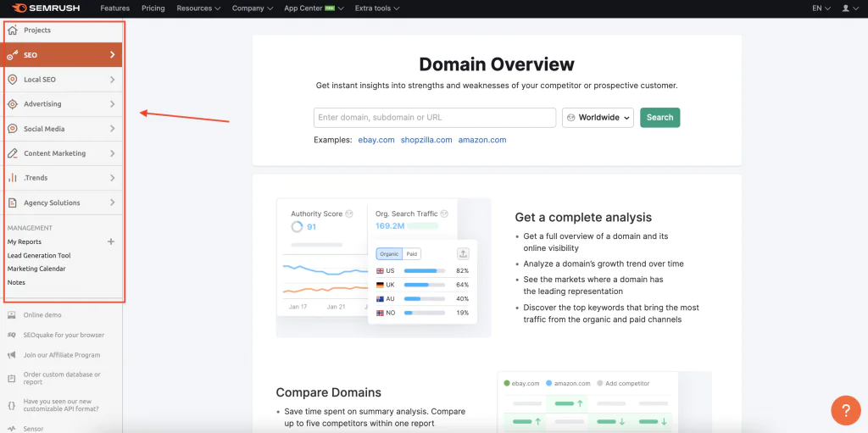Open the Worldwide database dropdown
The height and width of the screenshot is (433, 868).
[598, 118]
